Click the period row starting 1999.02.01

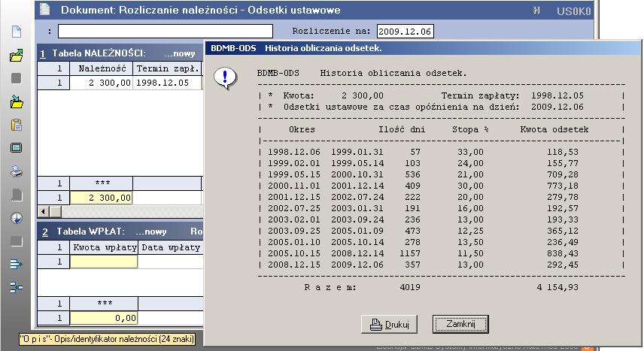point(442,163)
